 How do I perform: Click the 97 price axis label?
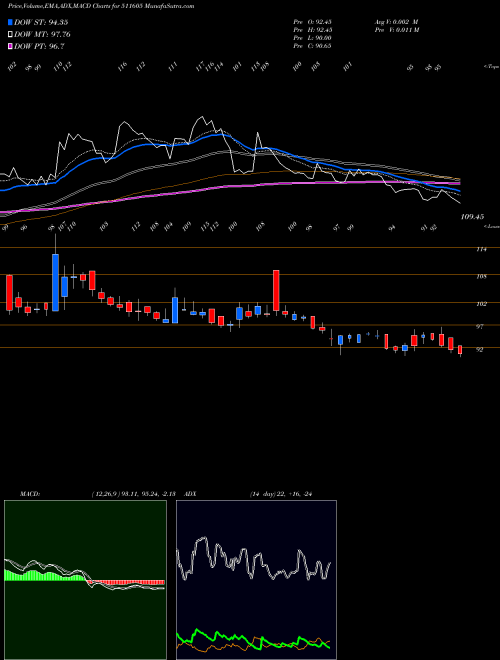point(480,326)
